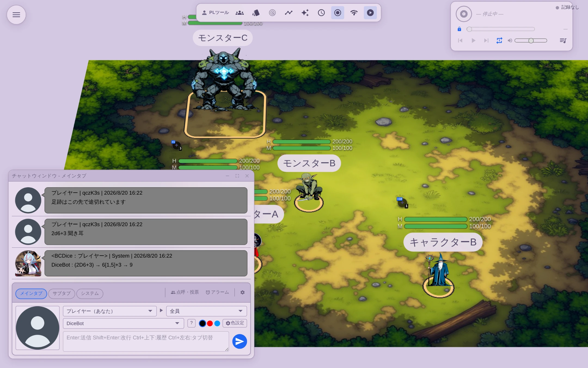588x368 pixels.
Task: Click the キャラクターB name label
Action: 443,242
